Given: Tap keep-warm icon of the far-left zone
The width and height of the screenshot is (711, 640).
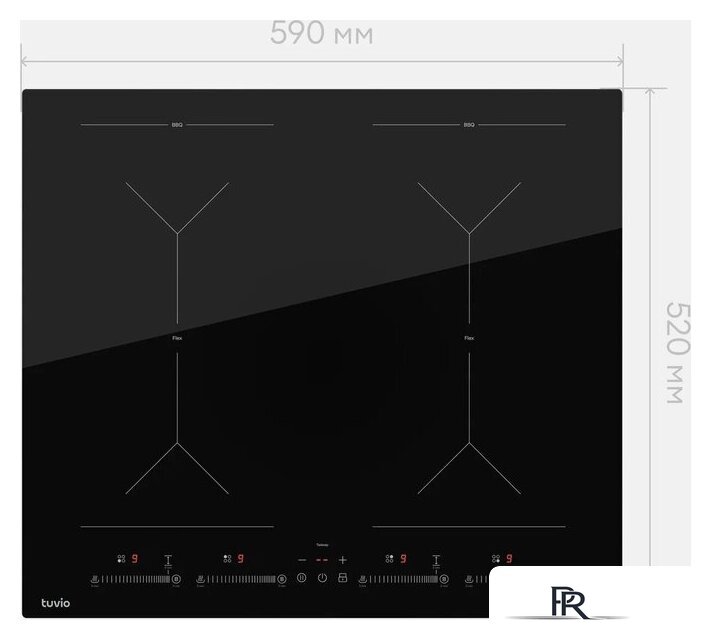Looking at the screenshot, I should click(x=95, y=579).
